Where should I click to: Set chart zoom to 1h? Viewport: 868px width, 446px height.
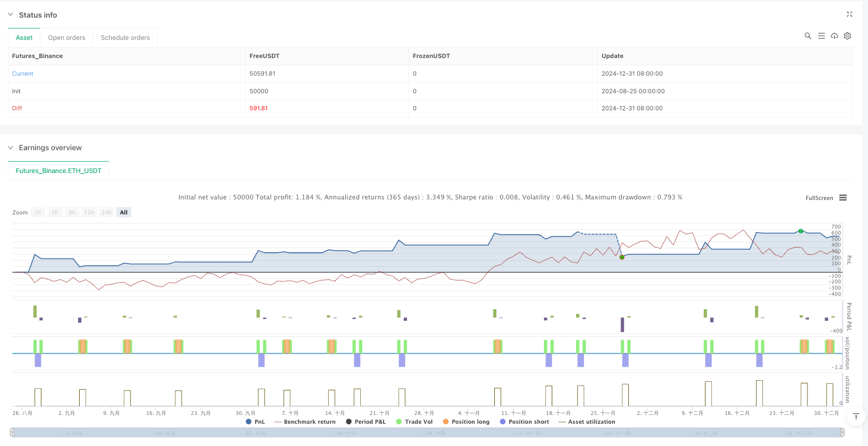coord(38,212)
